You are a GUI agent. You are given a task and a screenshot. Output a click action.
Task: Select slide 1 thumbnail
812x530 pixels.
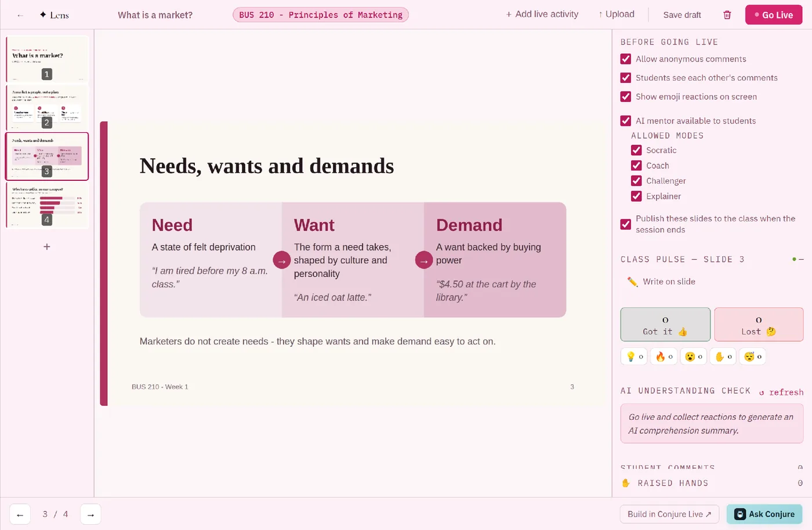[x=47, y=59]
